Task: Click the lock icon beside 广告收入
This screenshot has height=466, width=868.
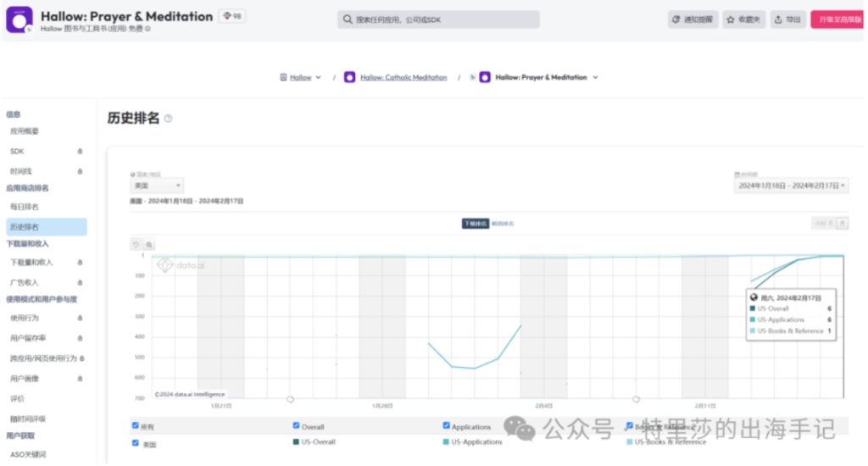Action: 81,283
